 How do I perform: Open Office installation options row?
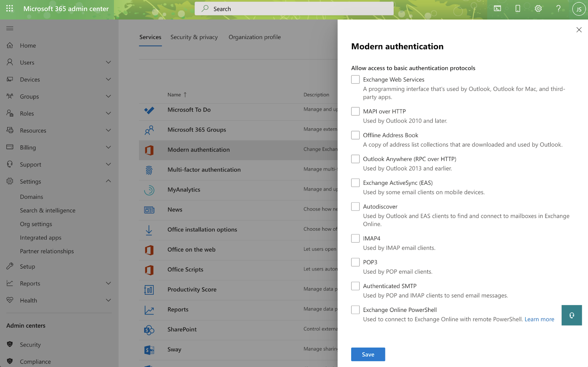[x=238, y=230]
